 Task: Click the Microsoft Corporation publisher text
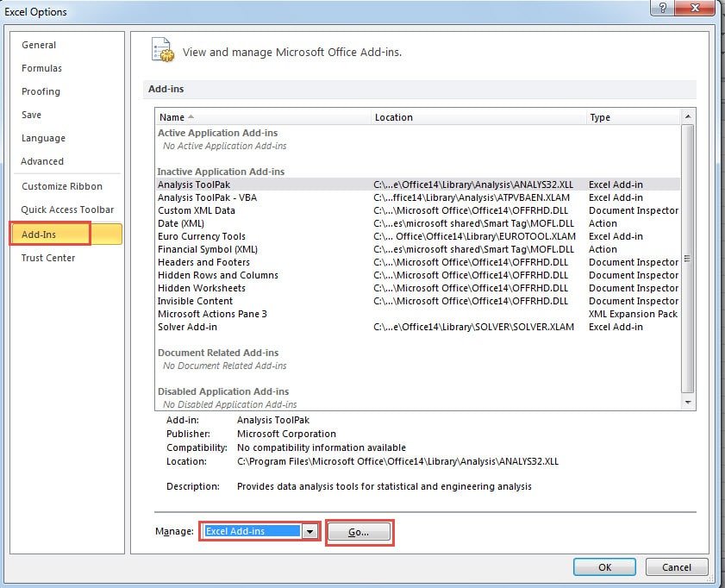click(x=286, y=434)
